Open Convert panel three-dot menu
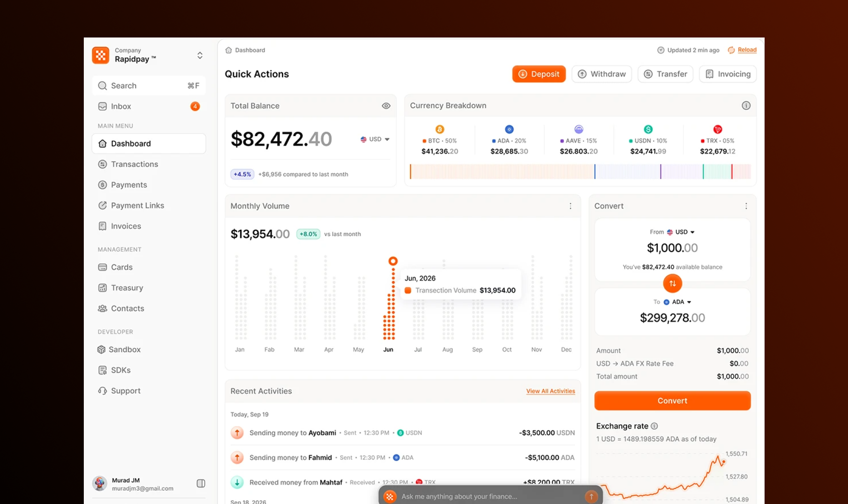Viewport: 848px width, 504px height. pos(746,206)
